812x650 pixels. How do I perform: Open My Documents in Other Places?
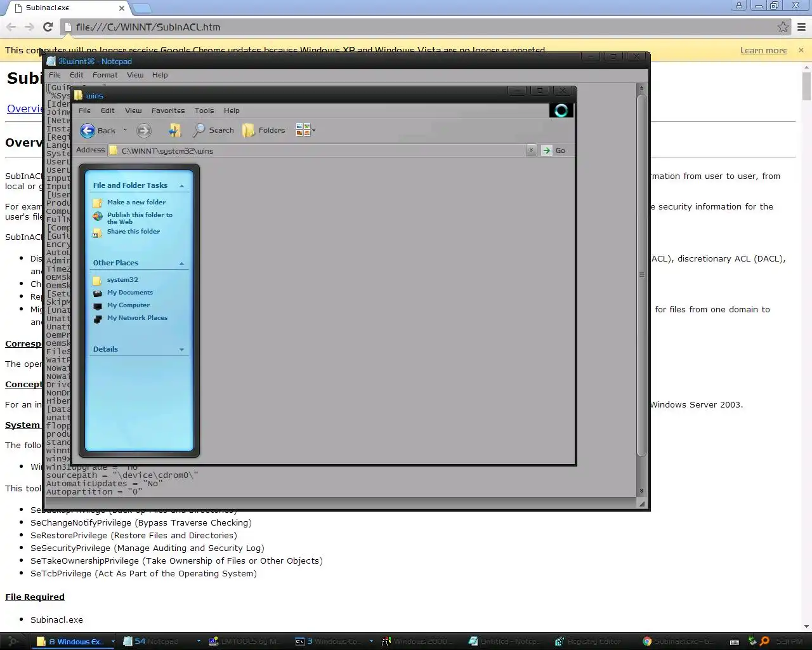[x=130, y=293]
